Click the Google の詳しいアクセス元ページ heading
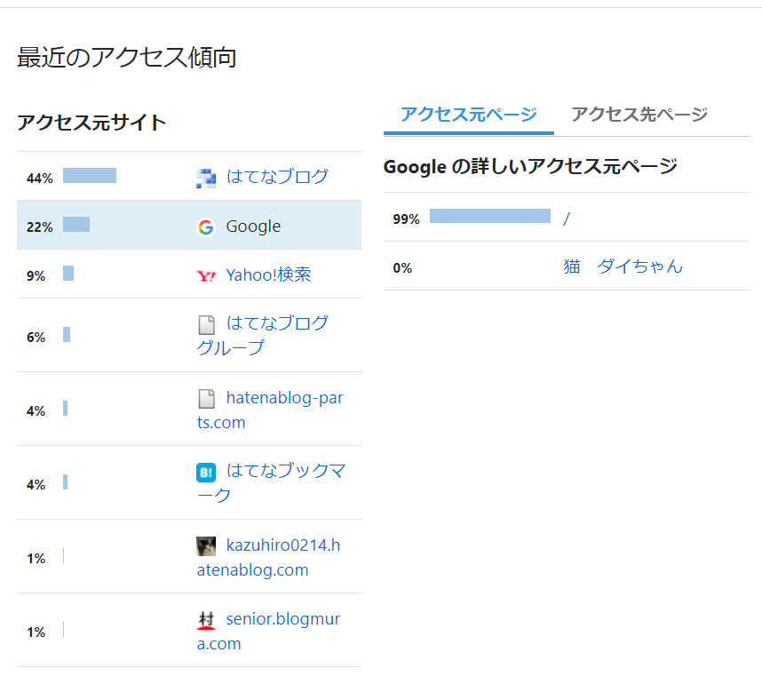The width and height of the screenshot is (762, 700). pos(530,166)
